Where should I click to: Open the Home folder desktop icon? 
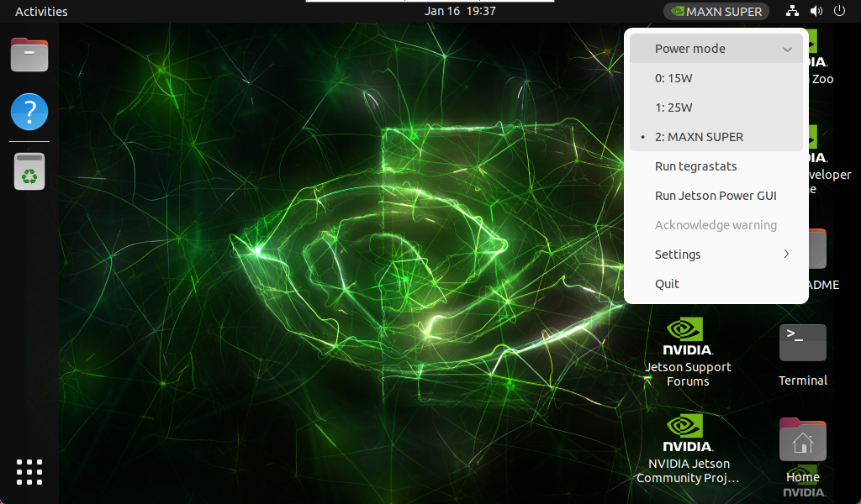802,451
